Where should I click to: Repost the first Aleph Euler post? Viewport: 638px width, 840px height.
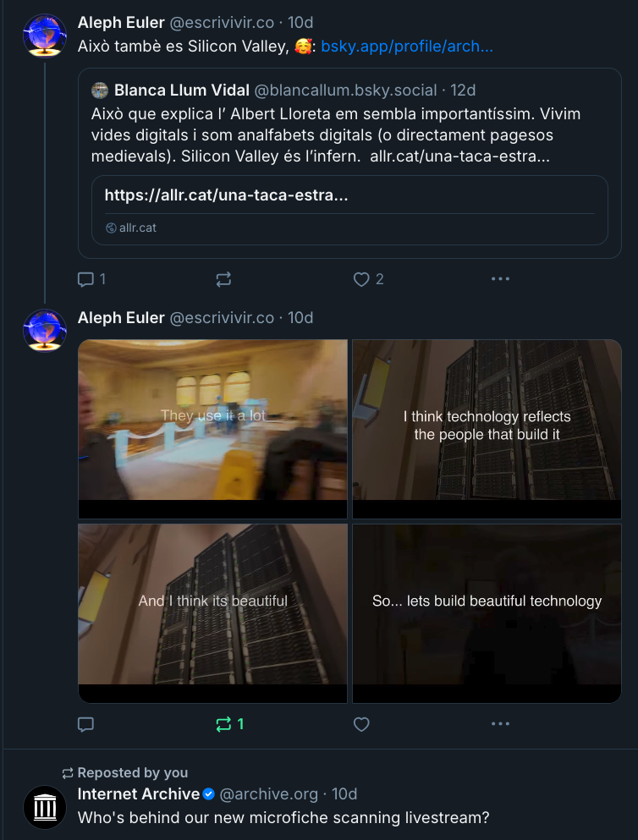pos(223,279)
